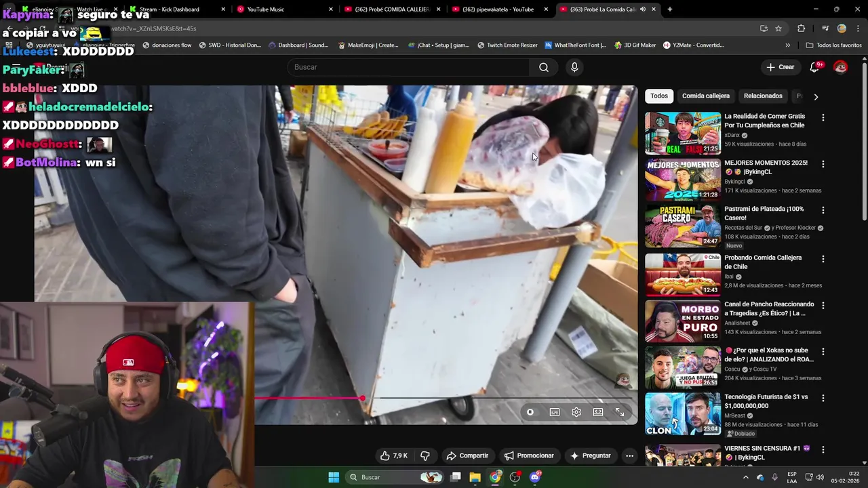Open the Windows Start menu
This screenshot has width=868, height=488.
334,477
